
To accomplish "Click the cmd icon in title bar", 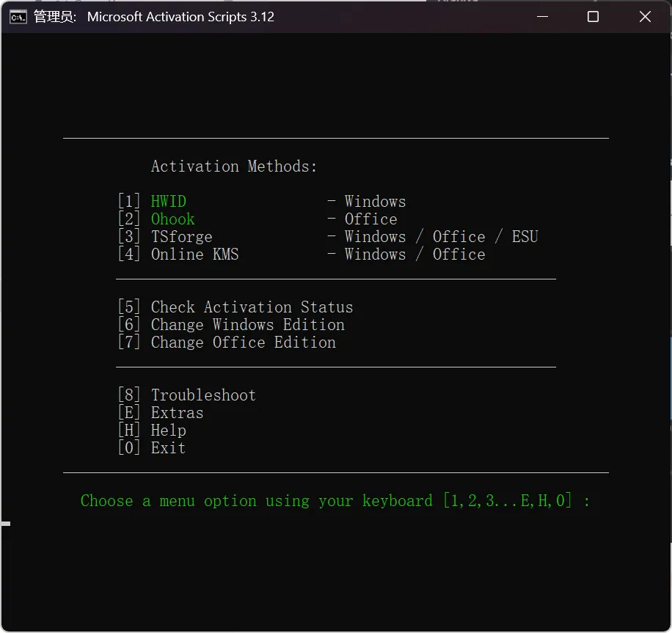I will coord(18,17).
